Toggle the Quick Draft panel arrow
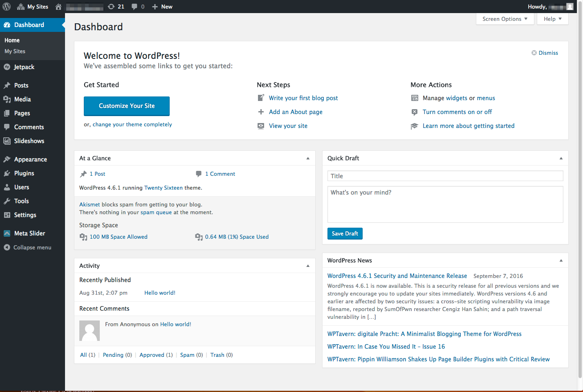The height and width of the screenshot is (392, 583). (561, 158)
